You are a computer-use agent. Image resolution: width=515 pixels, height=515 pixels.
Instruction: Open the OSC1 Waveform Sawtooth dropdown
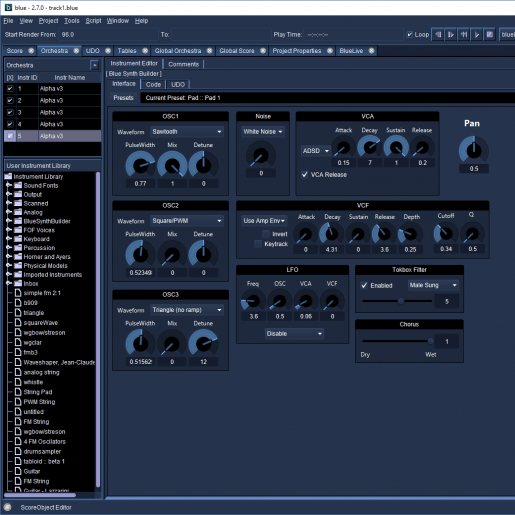click(x=186, y=132)
